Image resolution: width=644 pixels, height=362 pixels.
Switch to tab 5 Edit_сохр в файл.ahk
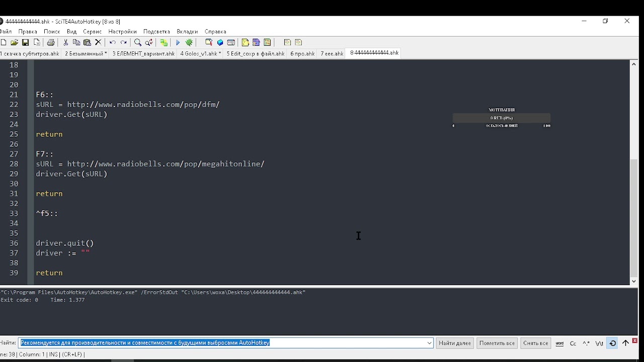pos(255,54)
